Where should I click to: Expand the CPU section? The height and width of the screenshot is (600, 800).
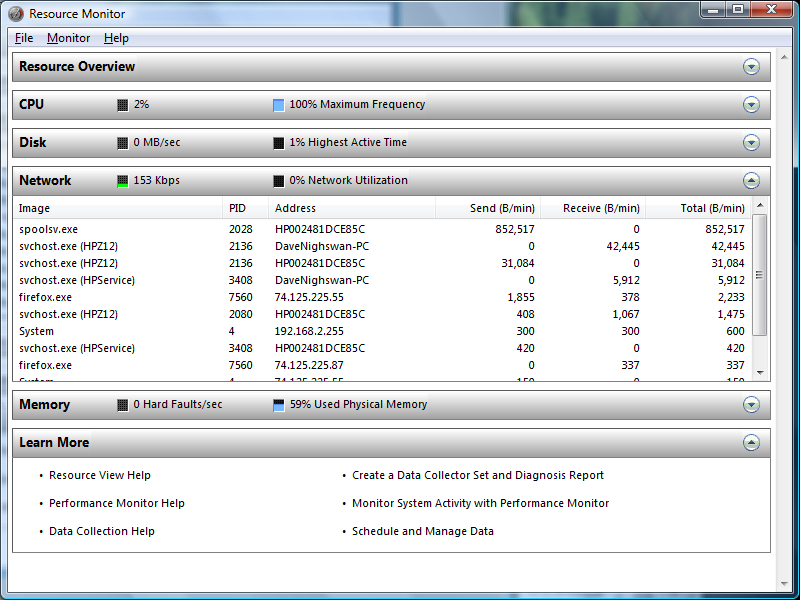tap(751, 105)
